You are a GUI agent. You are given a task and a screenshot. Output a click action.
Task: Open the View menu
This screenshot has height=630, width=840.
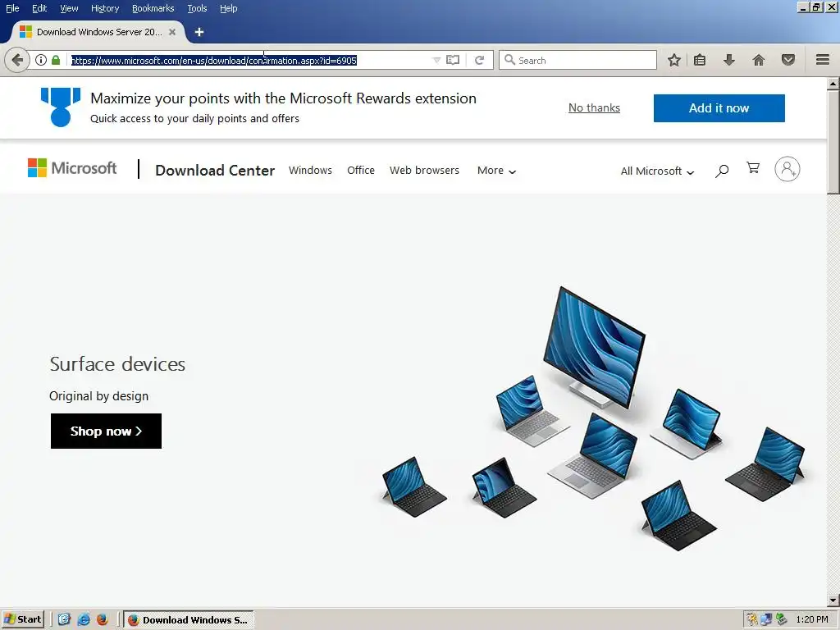[x=69, y=8]
